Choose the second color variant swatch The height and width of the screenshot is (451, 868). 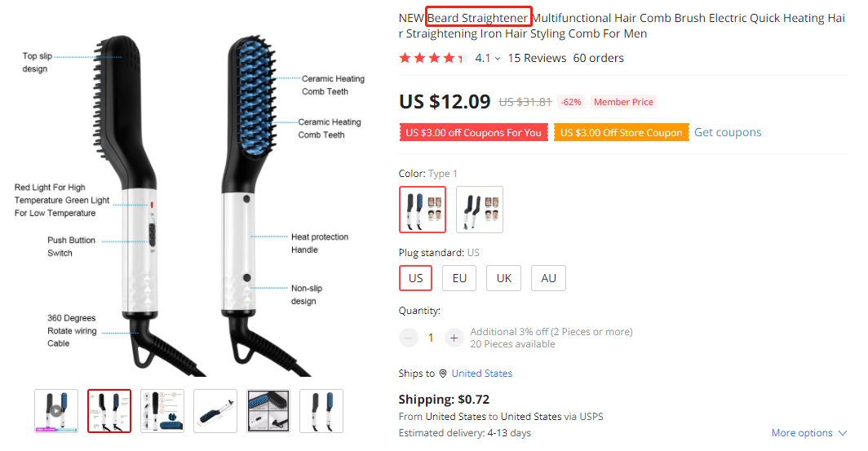[480, 210]
